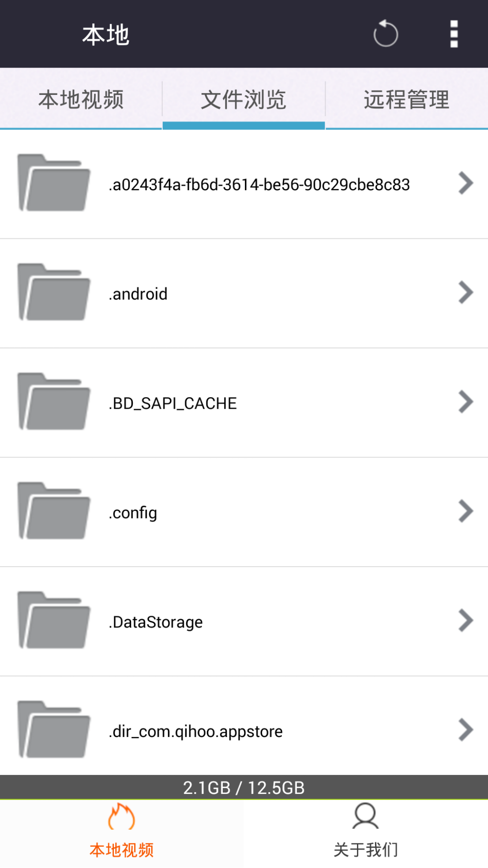488x868 pixels.
Task: Select the 文件浏览 tab
Action: click(x=244, y=99)
